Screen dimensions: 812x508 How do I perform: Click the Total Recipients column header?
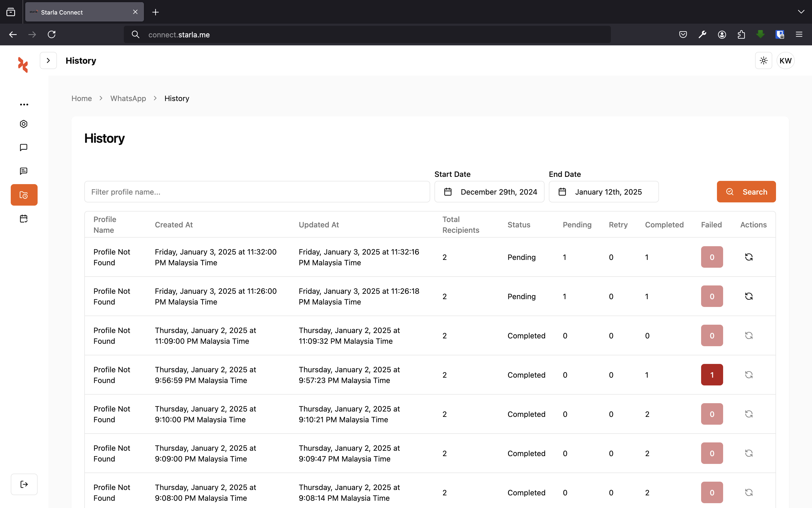pyautogui.click(x=461, y=225)
